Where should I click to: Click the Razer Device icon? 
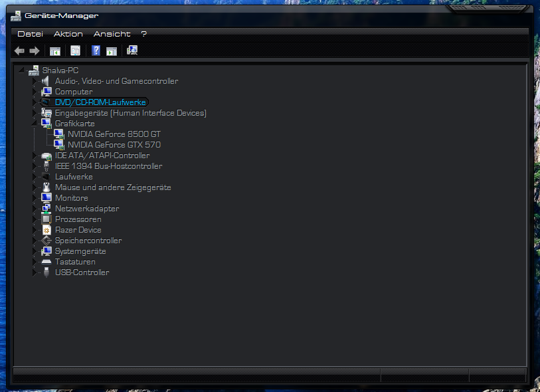(x=46, y=230)
